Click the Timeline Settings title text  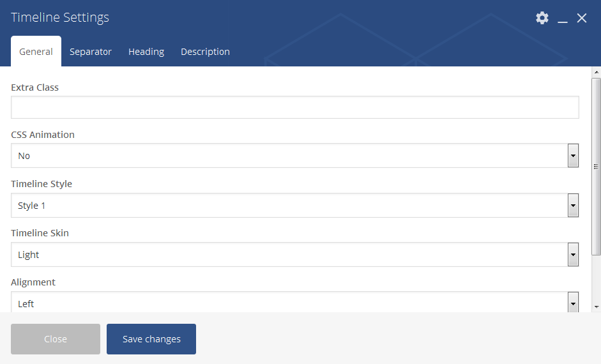[60, 18]
